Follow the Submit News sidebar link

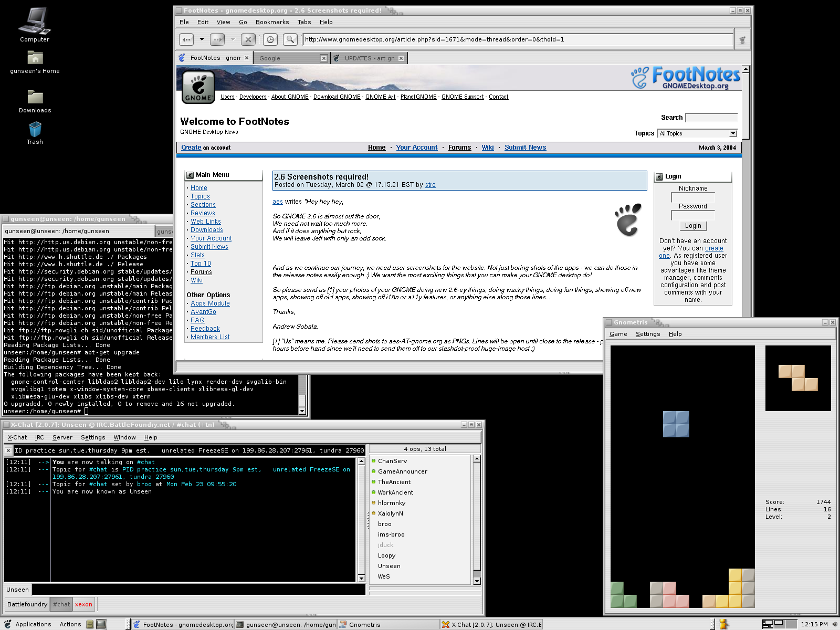pos(209,247)
